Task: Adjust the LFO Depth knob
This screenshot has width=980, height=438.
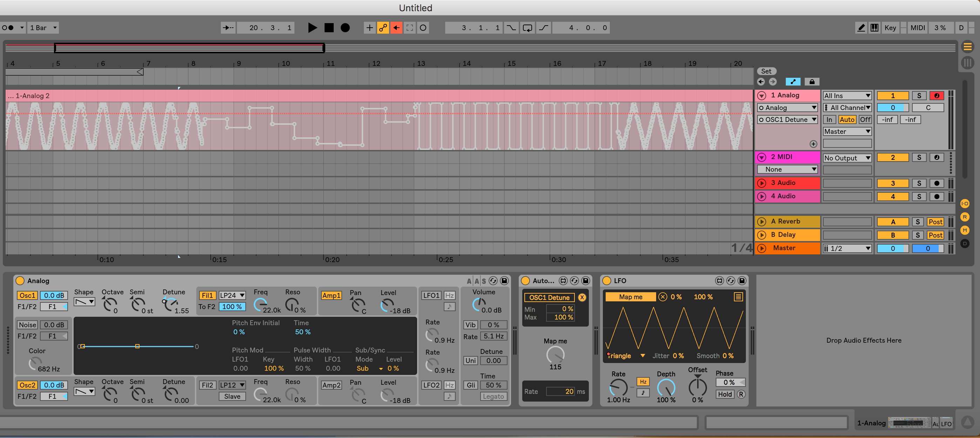Action: [x=666, y=387]
